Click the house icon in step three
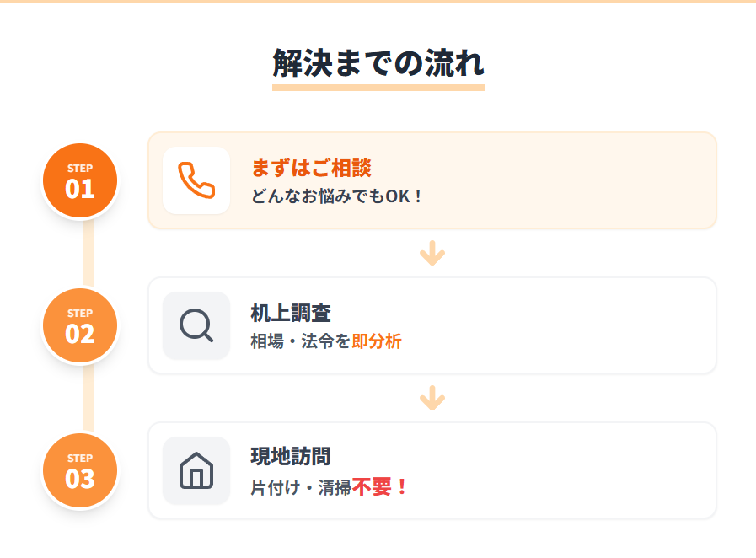The height and width of the screenshot is (558, 756). (196, 470)
